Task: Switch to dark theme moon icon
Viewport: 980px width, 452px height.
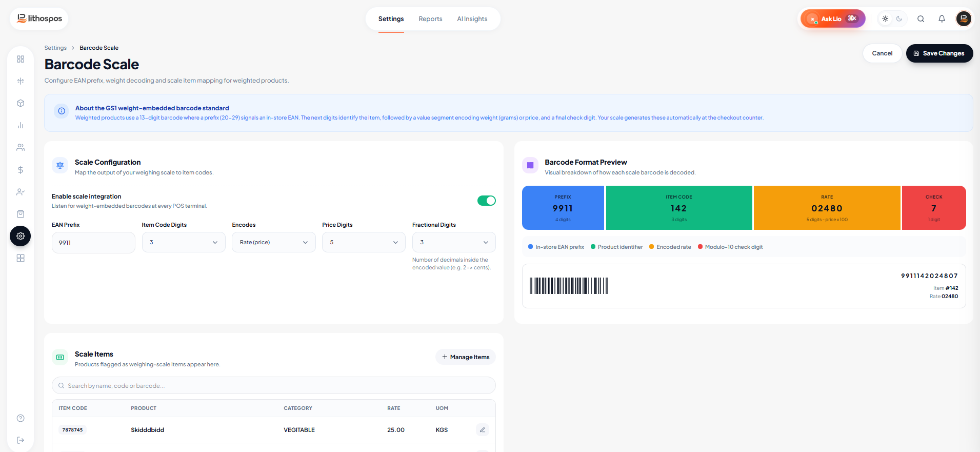Action: [899, 19]
